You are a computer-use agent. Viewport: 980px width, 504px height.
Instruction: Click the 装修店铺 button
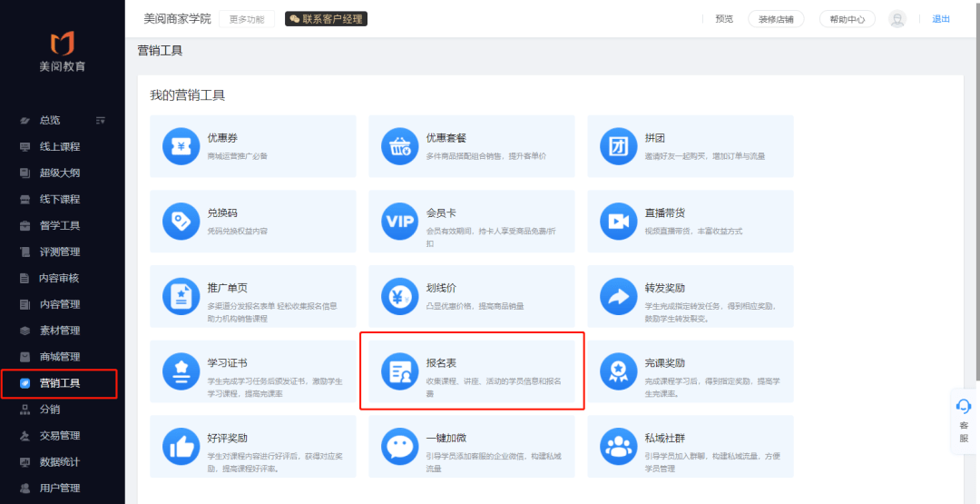(776, 19)
